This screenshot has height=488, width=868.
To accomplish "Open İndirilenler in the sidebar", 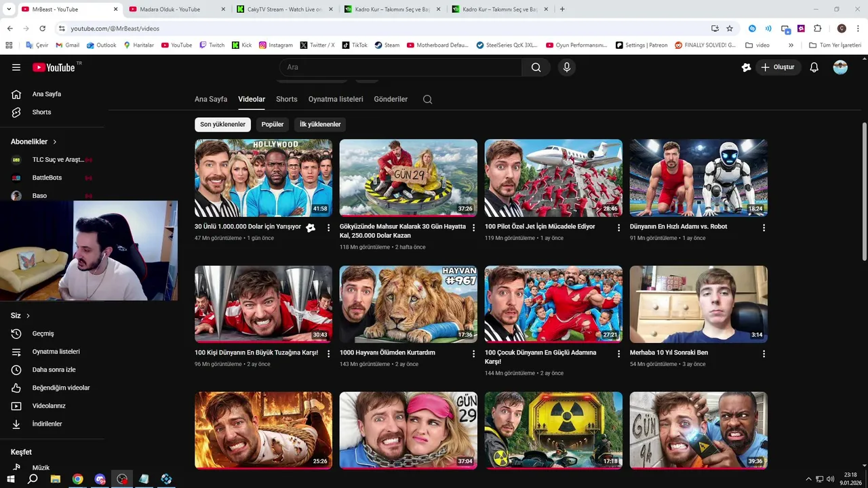I will coord(47,424).
